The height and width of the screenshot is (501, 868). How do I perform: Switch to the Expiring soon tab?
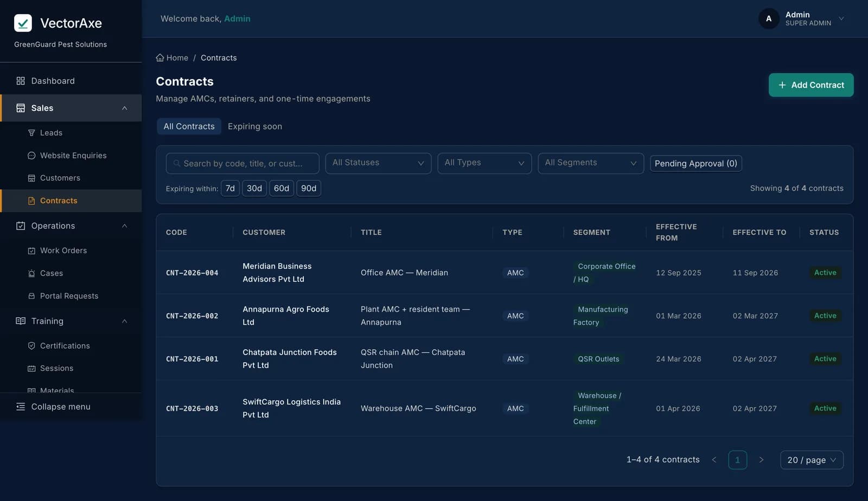tap(255, 126)
